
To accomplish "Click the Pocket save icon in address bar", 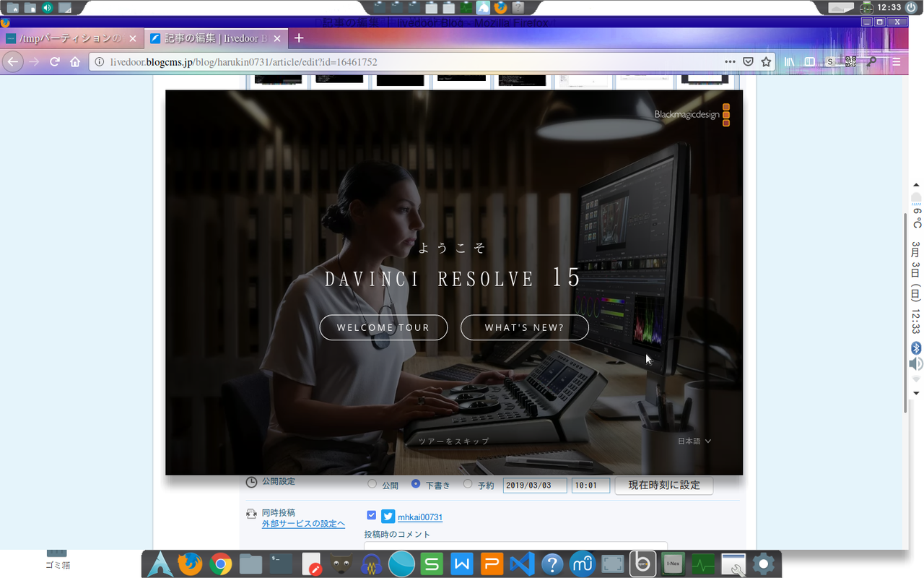I will [749, 62].
